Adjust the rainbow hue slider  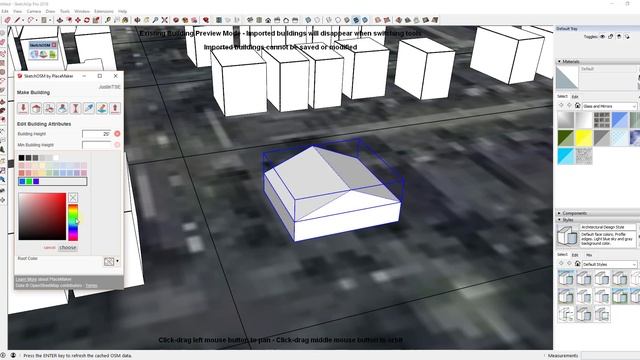click(73, 222)
